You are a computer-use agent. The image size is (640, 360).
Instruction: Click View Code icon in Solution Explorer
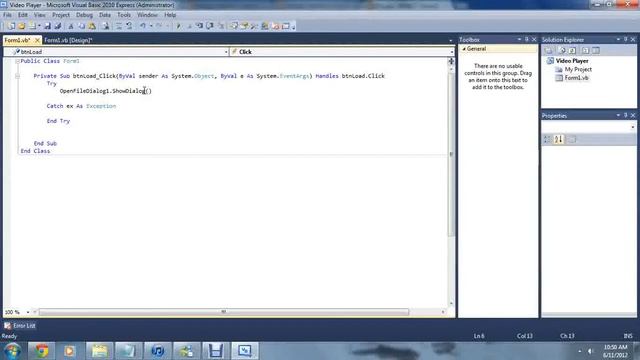pyautogui.click(x=585, y=51)
